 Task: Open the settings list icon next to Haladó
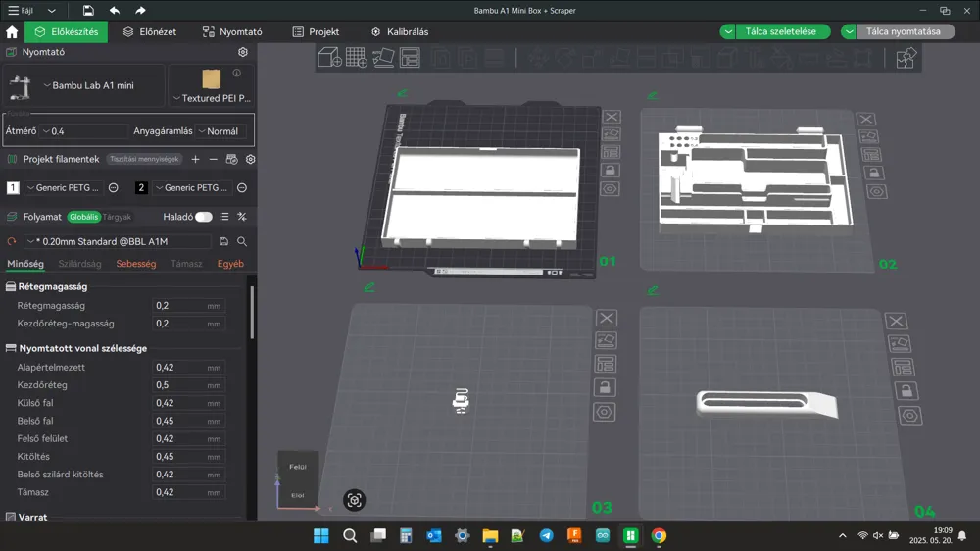(223, 217)
